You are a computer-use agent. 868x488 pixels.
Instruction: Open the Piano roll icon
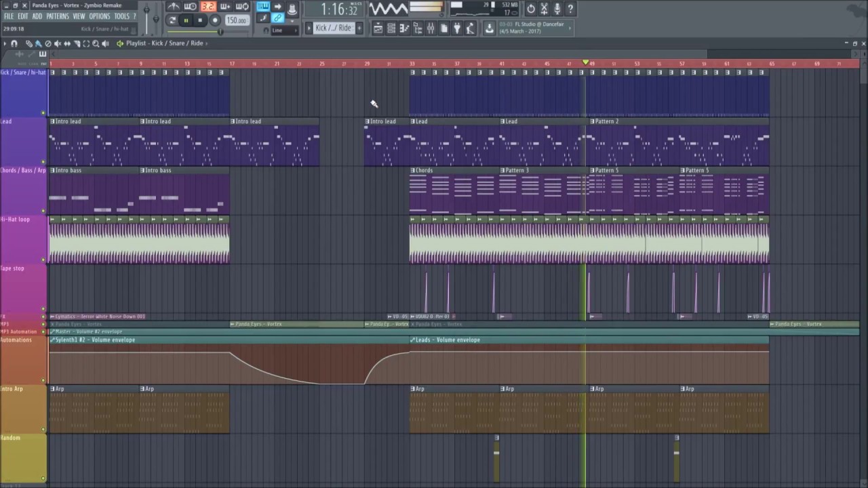point(404,28)
